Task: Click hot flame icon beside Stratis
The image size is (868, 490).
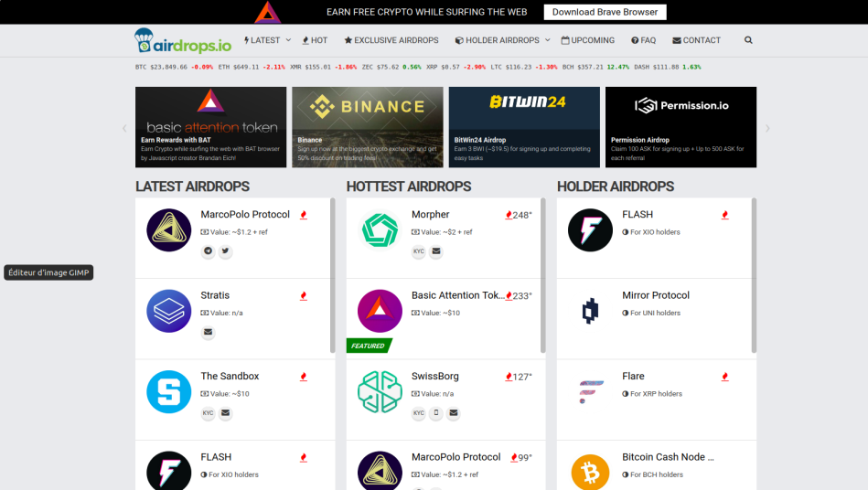Action: tap(304, 296)
